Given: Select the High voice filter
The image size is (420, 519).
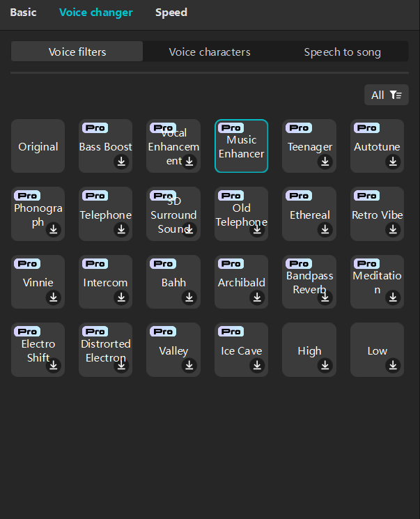Looking at the screenshot, I should tap(309, 350).
